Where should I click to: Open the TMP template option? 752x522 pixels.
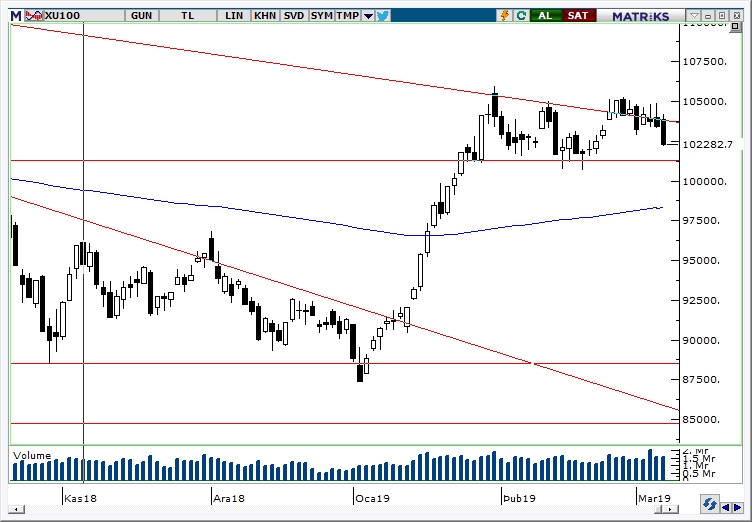(348, 16)
